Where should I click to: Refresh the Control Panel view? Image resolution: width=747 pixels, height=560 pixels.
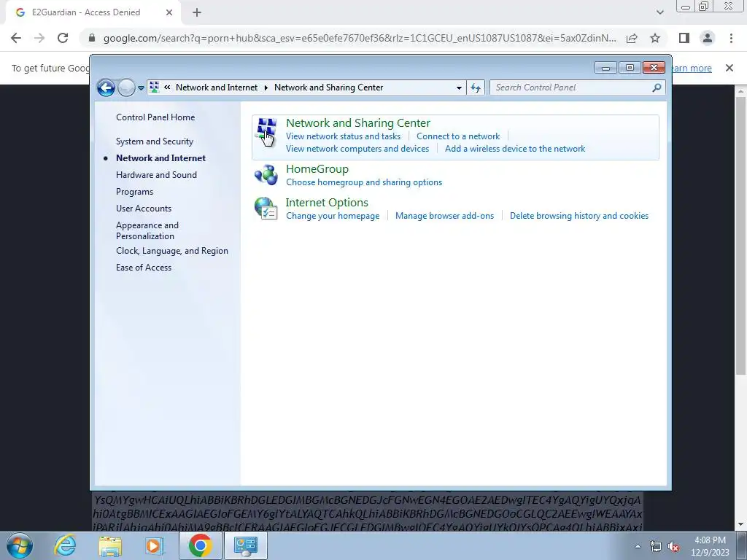476,87
